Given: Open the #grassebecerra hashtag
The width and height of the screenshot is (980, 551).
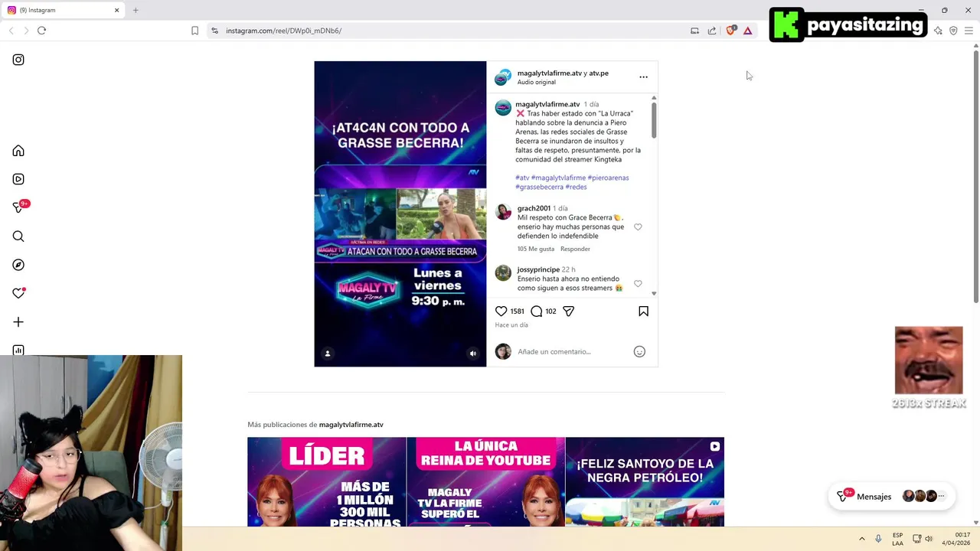Looking at the screenshot, I should pyautogui.click(x=539, y=187).
